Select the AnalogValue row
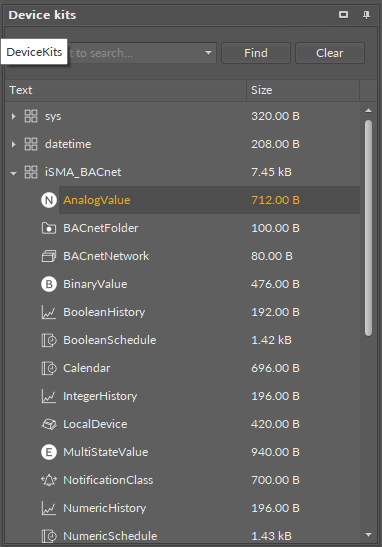The image size is (382, 547). pyautogui.click(x=209, y=200)
